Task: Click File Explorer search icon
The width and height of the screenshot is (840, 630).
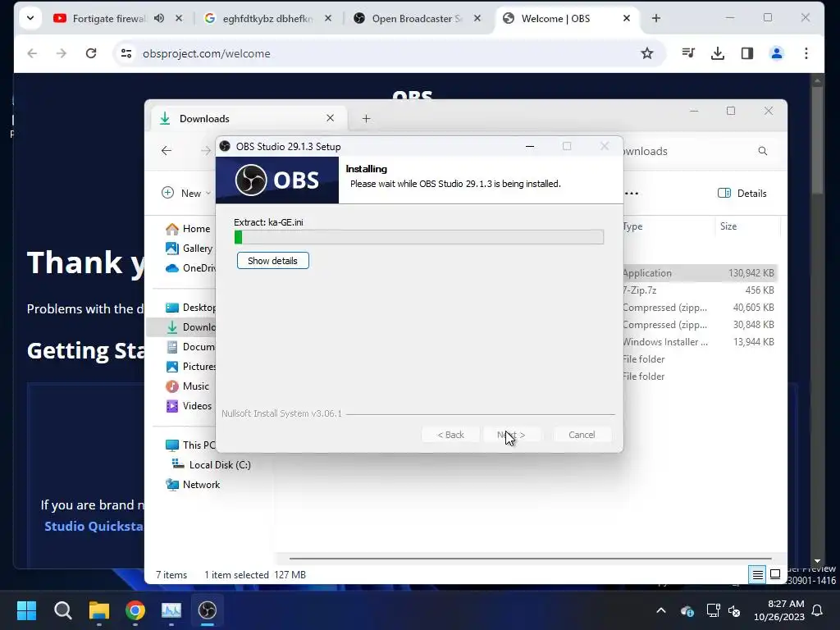Action: pos(763,152)
